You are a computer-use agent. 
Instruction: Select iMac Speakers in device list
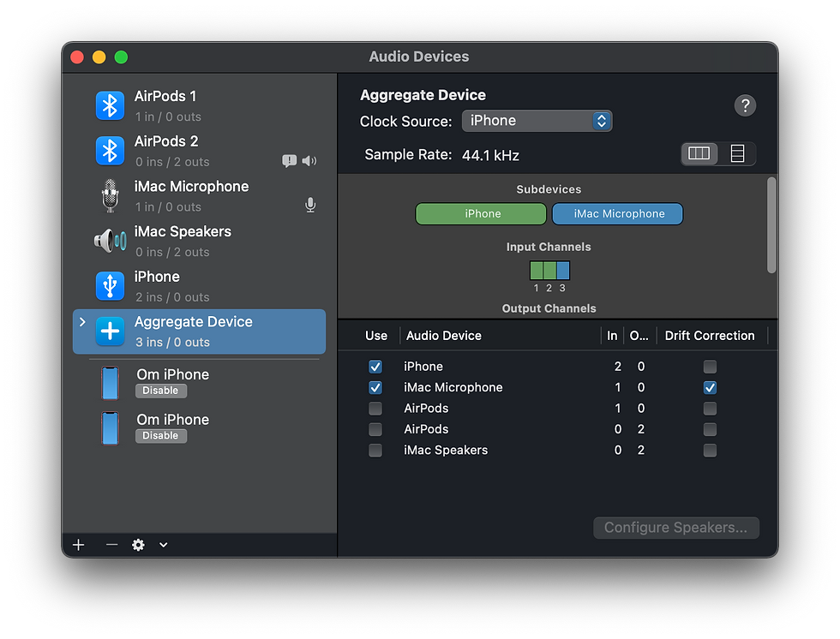point(199,241)
